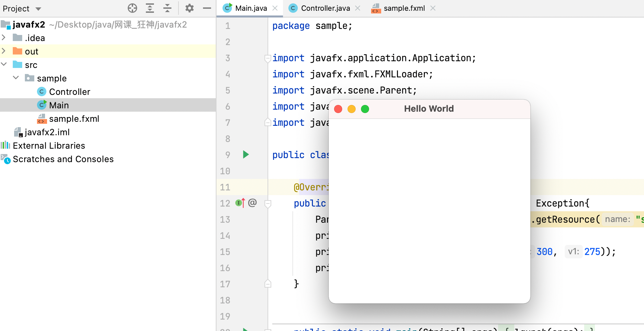Expand the .idea folder
The height and width of the screenshot is (331, 644).
4,38
